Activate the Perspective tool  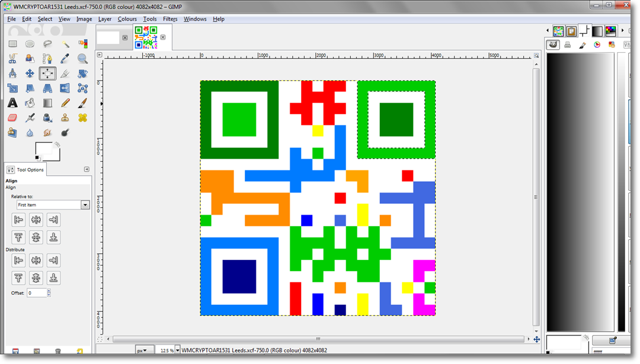(x=47, y=88)
